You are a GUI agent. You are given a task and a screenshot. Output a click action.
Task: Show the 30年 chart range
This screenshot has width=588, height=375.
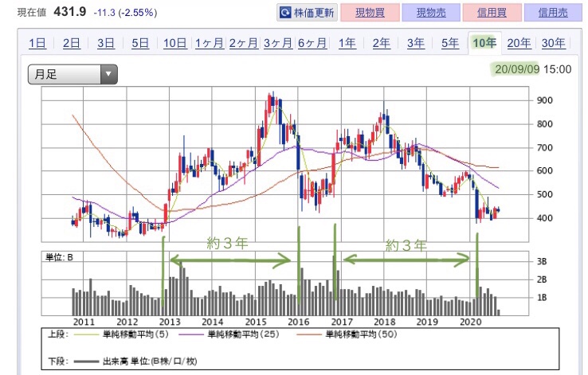point(554,43)
